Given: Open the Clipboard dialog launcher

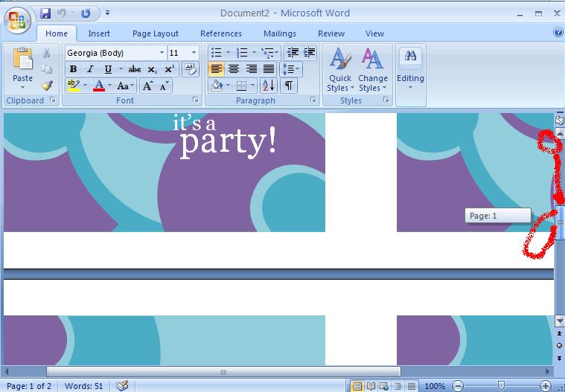Looking at the screenshot, I should point(53,100).
